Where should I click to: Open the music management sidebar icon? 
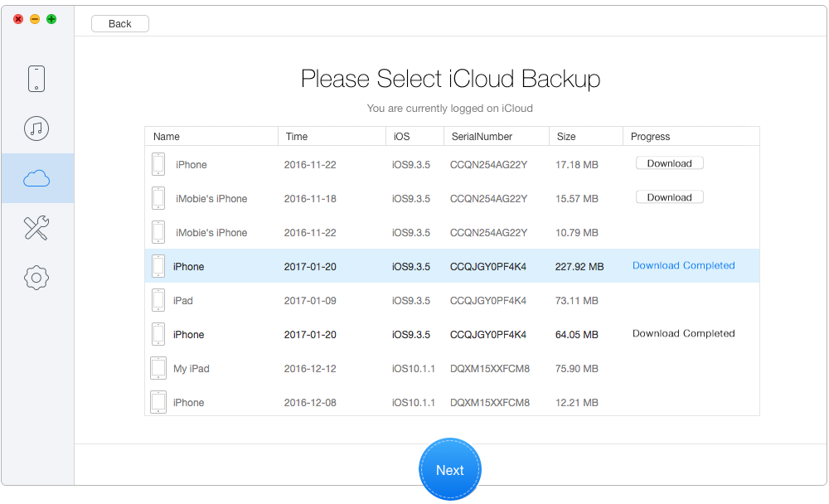click(x=36, y=128)
